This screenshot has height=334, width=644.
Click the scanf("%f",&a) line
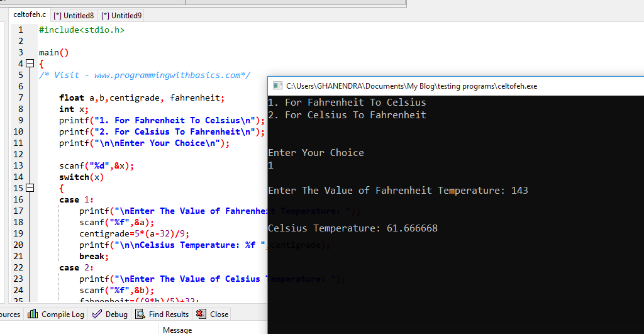(116, 222)
